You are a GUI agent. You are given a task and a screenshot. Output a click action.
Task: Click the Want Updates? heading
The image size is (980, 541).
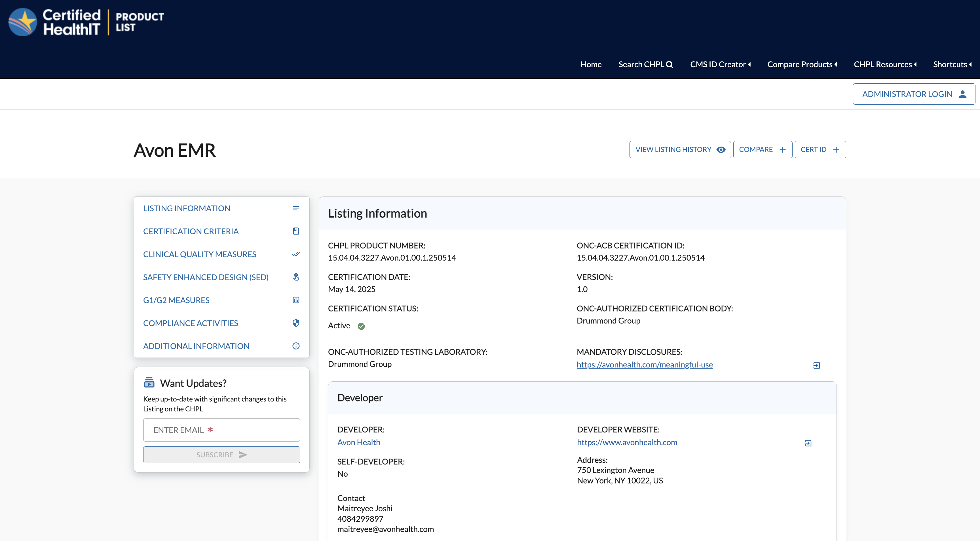(x=193, y=383)
